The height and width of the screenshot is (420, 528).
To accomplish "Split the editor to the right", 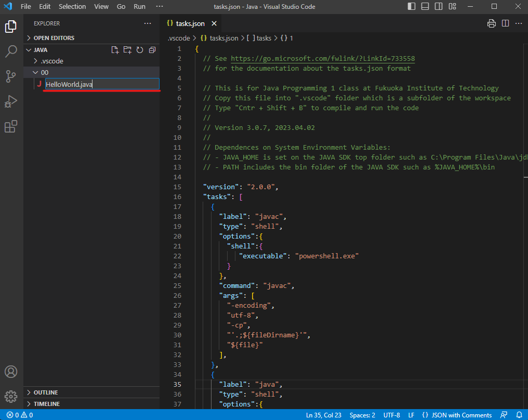I will [505, 23].
